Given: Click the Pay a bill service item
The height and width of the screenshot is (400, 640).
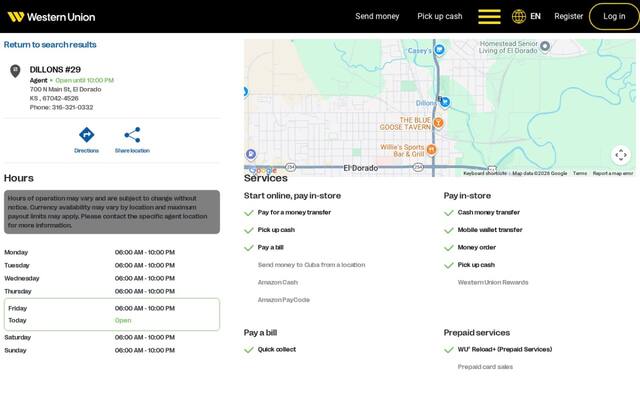Looking at the screenshot, I should point(270,247).
